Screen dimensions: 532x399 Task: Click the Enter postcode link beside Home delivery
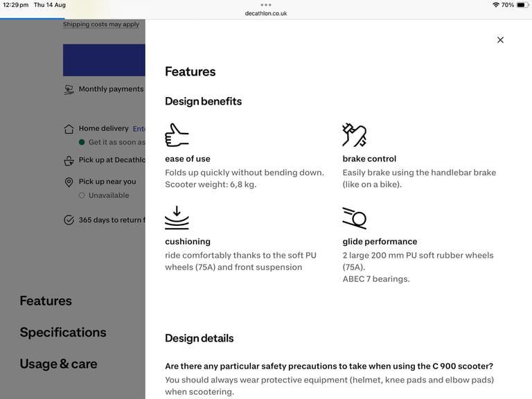click(x=139, y=129)
